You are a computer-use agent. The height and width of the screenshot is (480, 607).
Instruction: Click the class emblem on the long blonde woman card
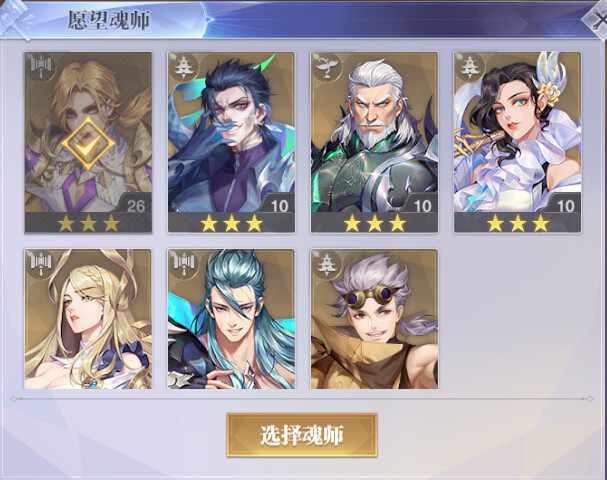41,263
